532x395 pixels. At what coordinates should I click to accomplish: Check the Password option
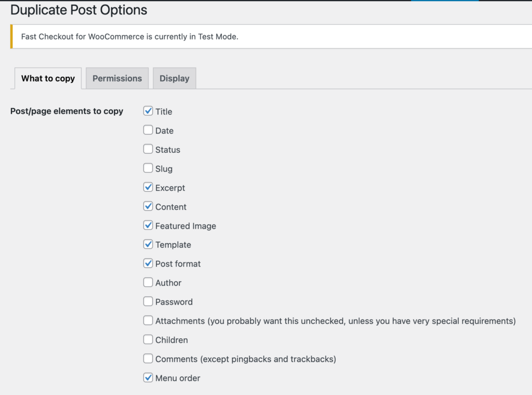(148, 301)
